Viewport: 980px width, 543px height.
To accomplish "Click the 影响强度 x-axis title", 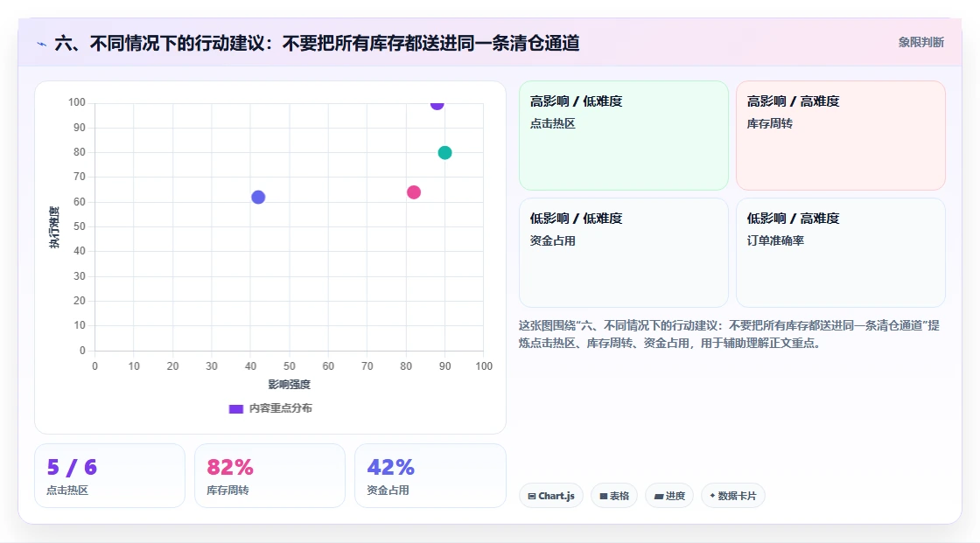I will pos(290,384).
